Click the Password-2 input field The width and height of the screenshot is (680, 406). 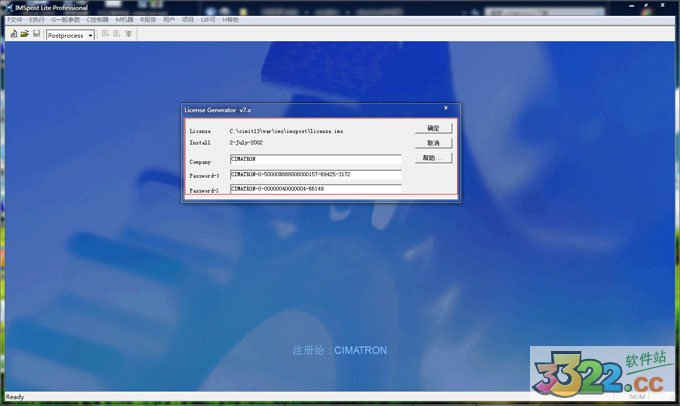coord(315,189)
